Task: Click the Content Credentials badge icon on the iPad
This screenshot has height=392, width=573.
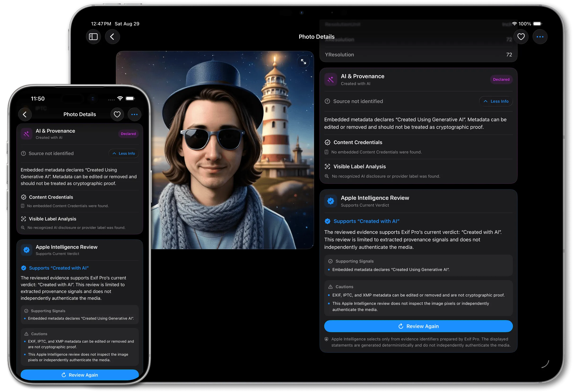Action: 327,142
